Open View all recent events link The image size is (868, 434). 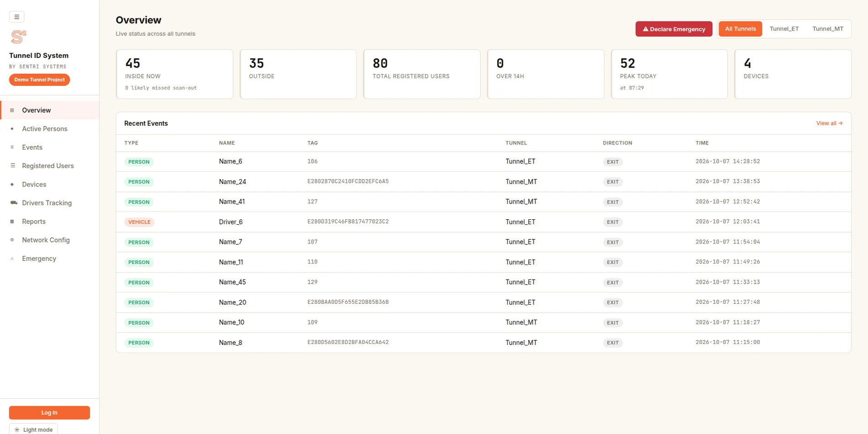point(829,123)
